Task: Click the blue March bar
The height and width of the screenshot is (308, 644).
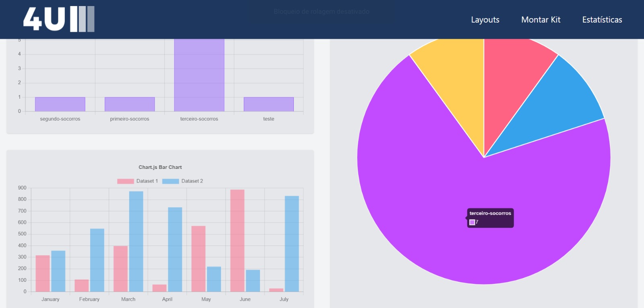Action: [136, 241]
